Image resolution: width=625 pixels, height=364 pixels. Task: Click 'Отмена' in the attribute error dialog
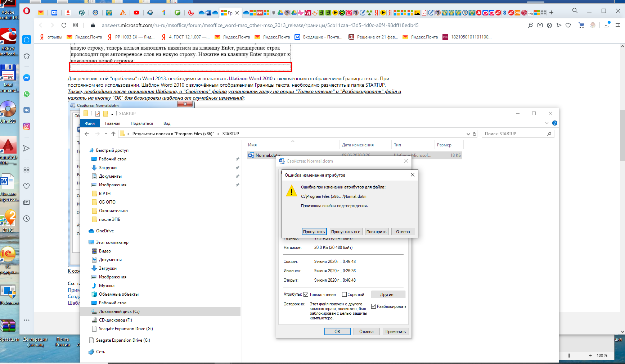click(x=403, y=232)
